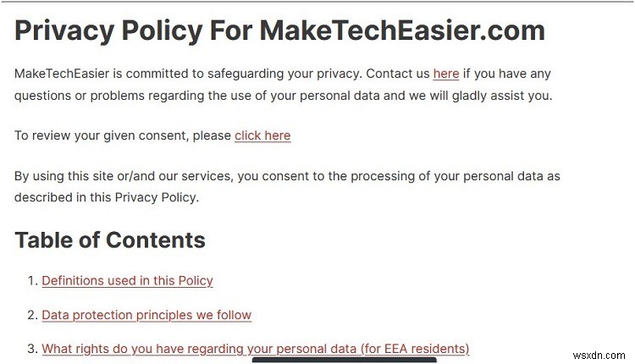Click the 'Privacy Policy For MakeTechEasier.com' heading
Viewport: 635px width, 364px height.
coord(279,31)
